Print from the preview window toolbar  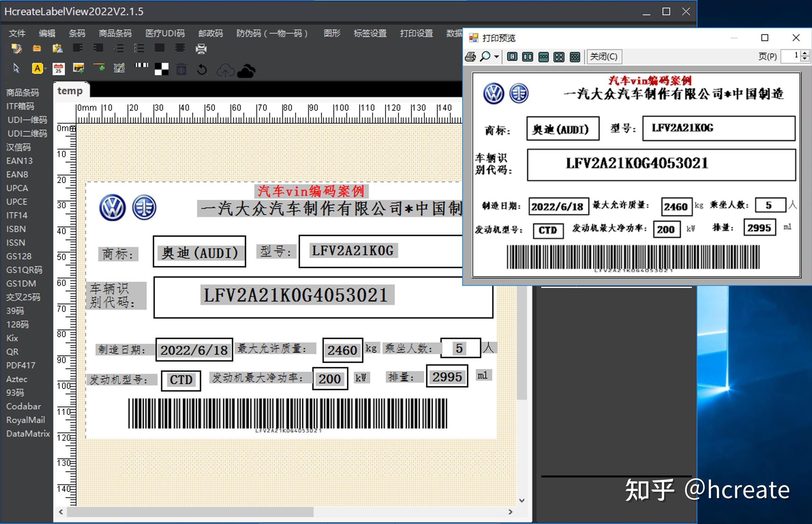[470, 57]
